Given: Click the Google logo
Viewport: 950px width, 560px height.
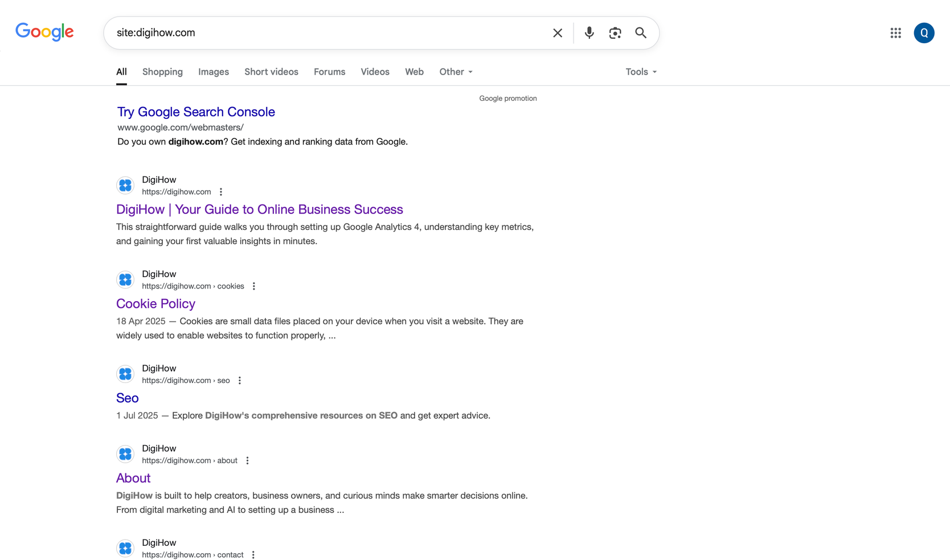Looking at the screenshot, I should click(44, 32).
